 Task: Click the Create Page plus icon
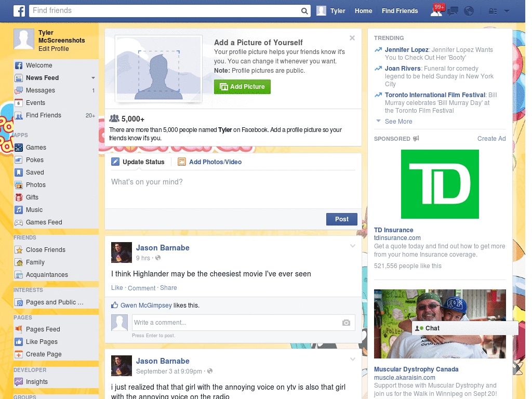[x=19, y=354]
